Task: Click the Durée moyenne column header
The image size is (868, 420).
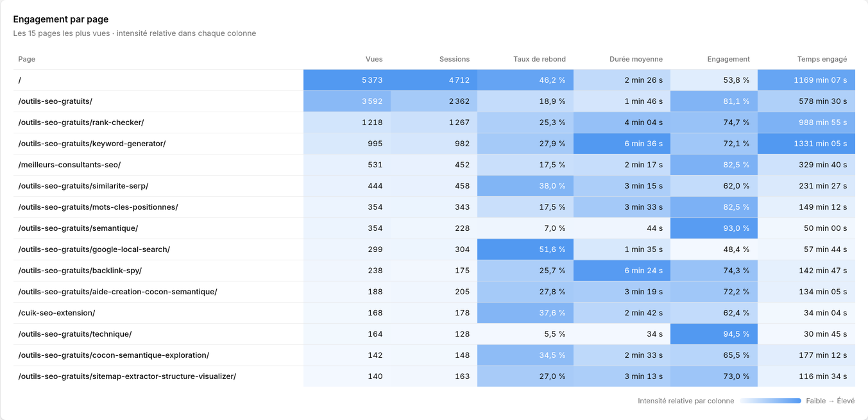Action: point(636,59)
